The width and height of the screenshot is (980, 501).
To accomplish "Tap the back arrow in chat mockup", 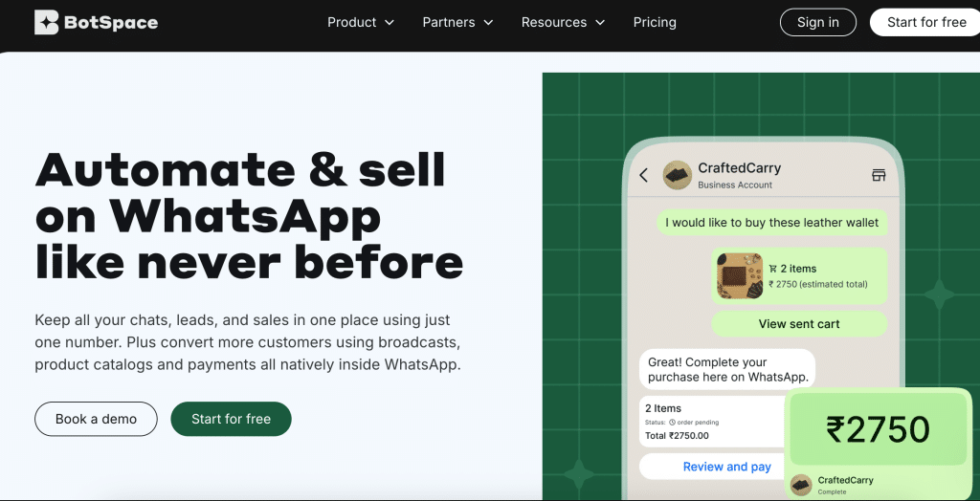I will click(x=644, y=175).
